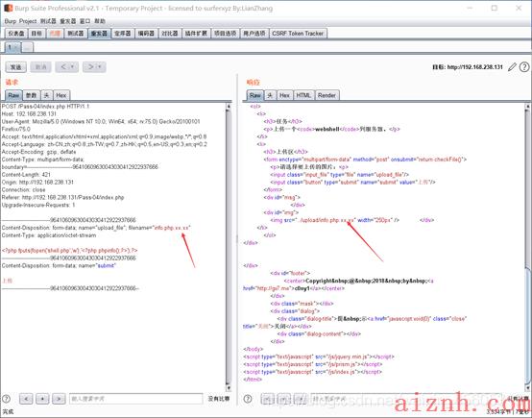This screenshot has width=532, height=418.
Task: Click the Content-Length: 421 header line
Action: point(26,175)
